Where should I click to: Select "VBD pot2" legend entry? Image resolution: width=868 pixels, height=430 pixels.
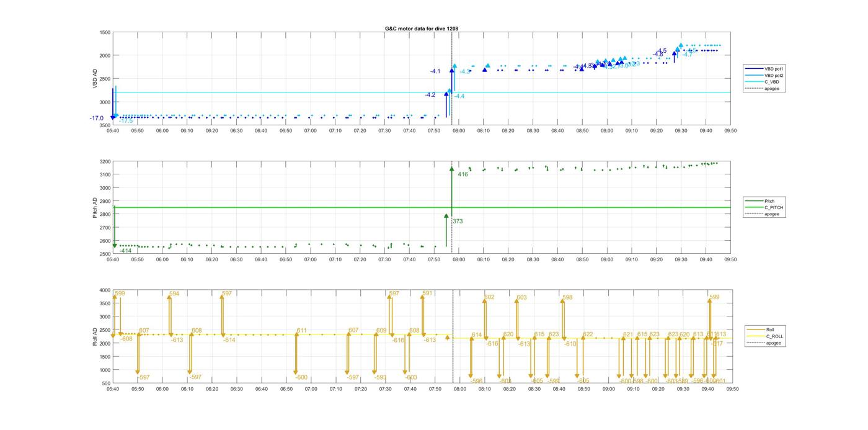click(774, 75)
